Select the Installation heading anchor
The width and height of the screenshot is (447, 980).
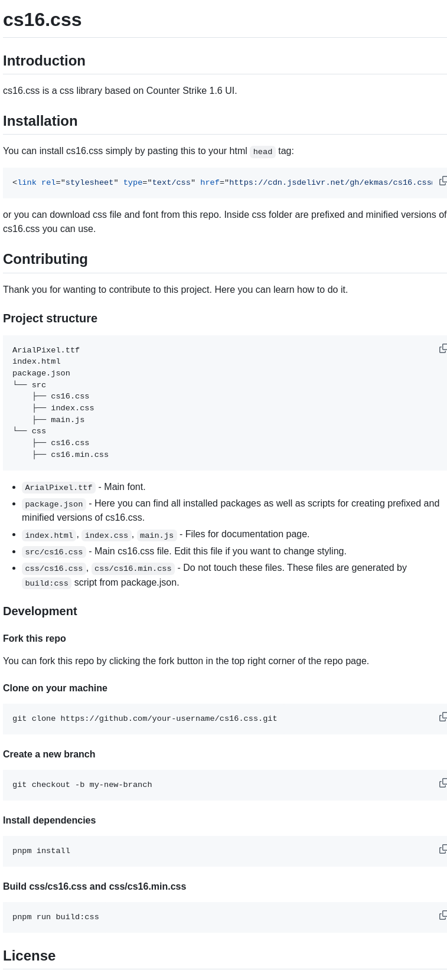click(40, 121)
